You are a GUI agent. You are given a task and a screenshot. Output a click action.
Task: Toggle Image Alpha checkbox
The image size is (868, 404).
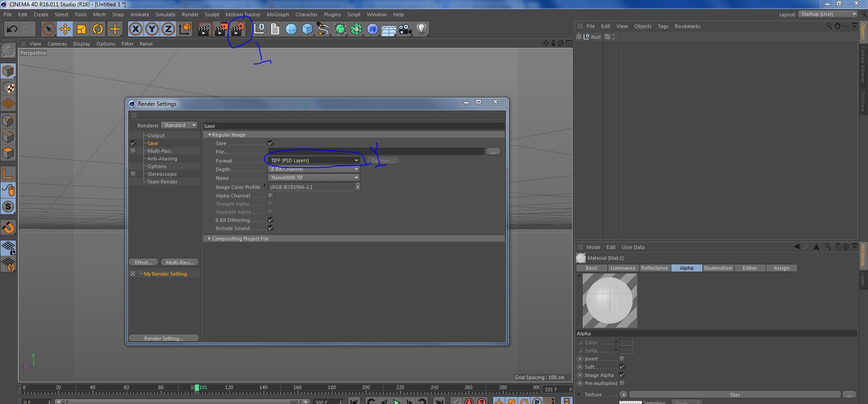pyautogui.click(x=622, y=375)
